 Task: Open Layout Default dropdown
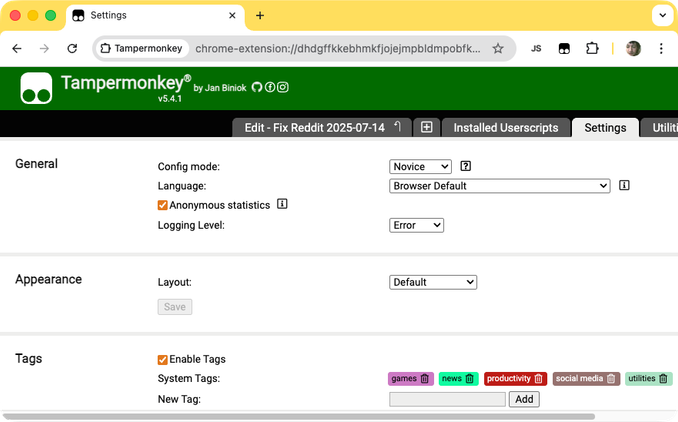pos(433,282)
